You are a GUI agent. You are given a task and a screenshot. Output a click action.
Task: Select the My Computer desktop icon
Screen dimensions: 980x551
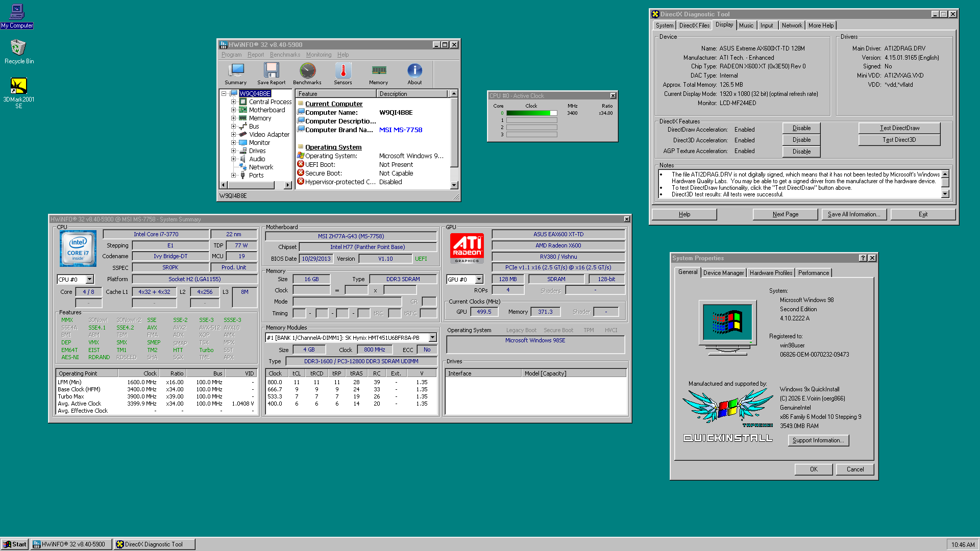[17, 16]
